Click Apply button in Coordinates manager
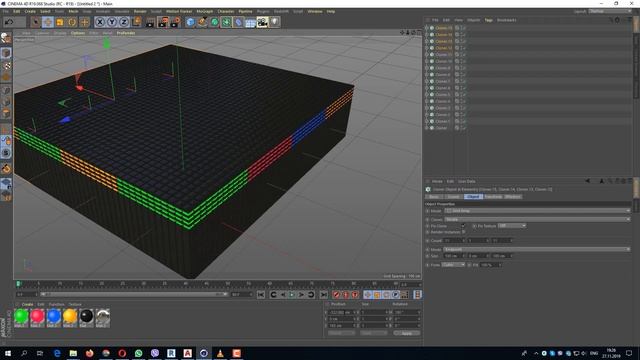This screenshot has width=640, height=360. click(x=407, y=333)
